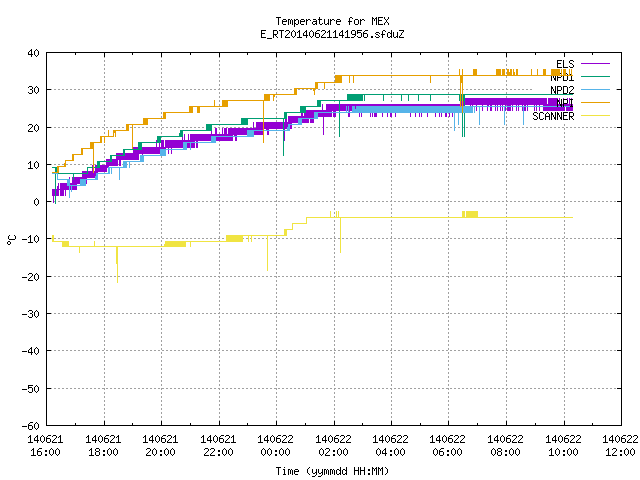The image size is (640, 480).
Task: Click the 'Time (yymmdd HH:MM)' axis title
Action: (x=332, y=471)
